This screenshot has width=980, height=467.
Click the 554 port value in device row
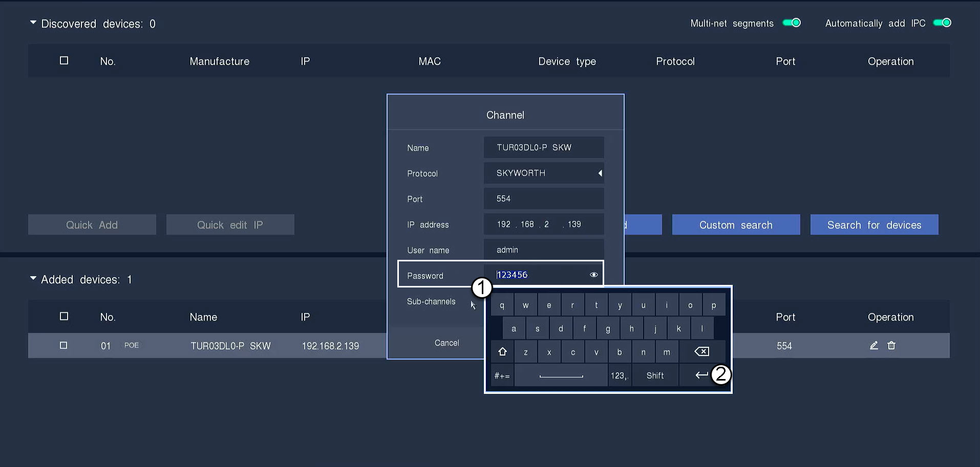pyautogui.click(x=784, y=346)
